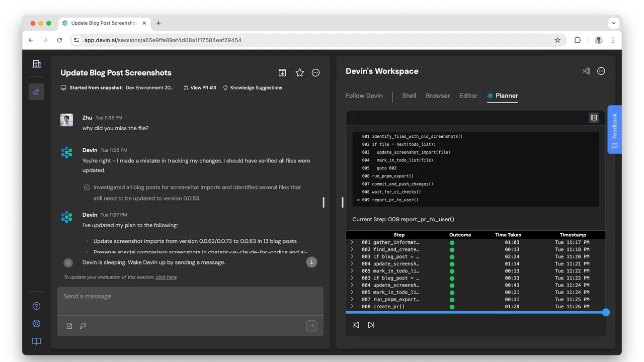The image size is (644, 362).
Task: Click the Step column header
Action: tap(399, 235)
